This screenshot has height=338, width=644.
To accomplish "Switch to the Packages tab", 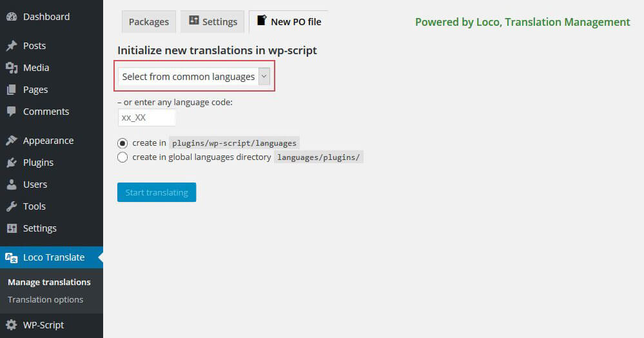I will (149, 22).
